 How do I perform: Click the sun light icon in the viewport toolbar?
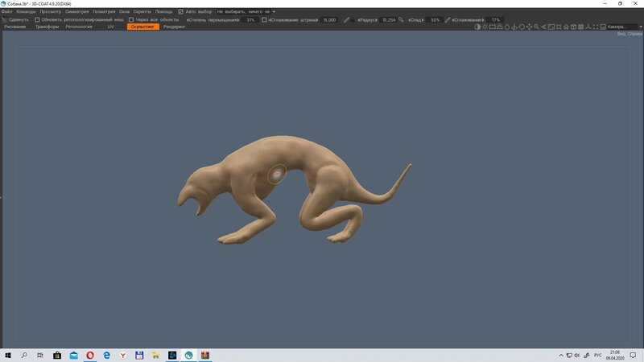pyautogui.click(x=485, y=27)
